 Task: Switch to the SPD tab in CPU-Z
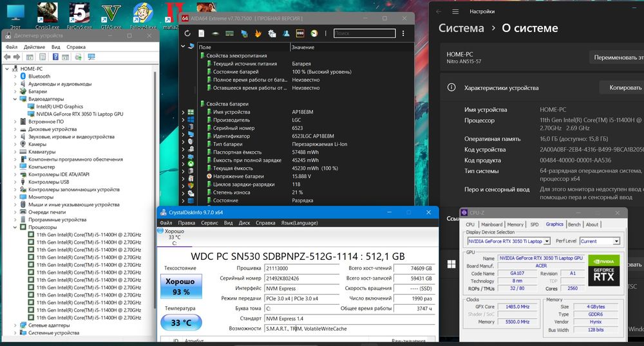(x=535, y=224)
